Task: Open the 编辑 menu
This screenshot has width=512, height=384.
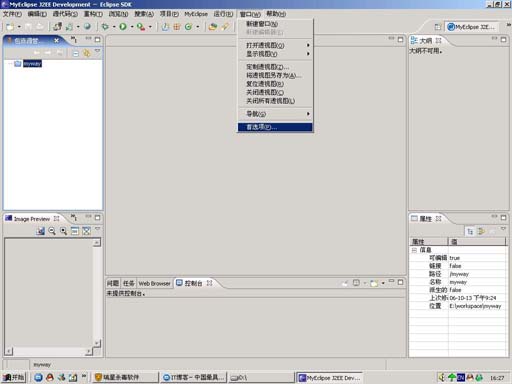Action: click(x=37, y=14)
